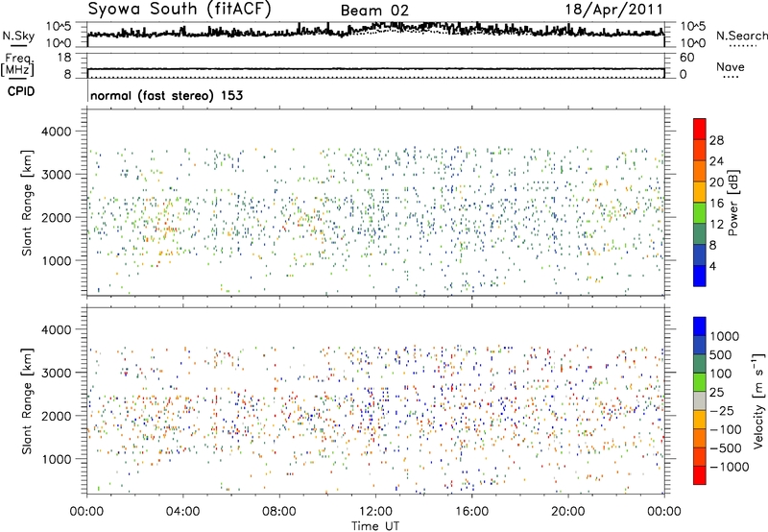This screenshot has height=532, width=768.
Task: Click the '500' Velocity colorbar label
Action: pyautogui.click(x=721, y=355)
